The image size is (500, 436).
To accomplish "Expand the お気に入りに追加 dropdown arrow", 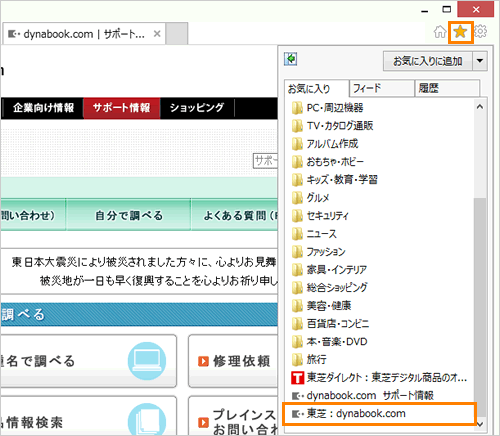I will click(x=480, y=61).
